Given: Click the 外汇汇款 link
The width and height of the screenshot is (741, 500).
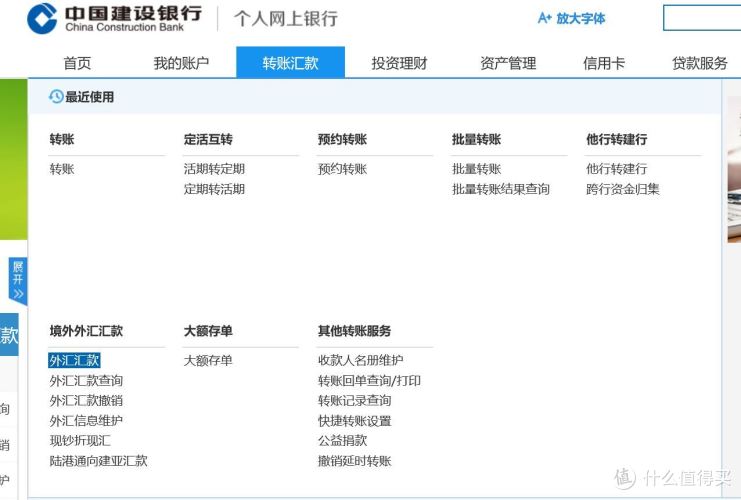Looking at the screenshot, I should (74, 360).
